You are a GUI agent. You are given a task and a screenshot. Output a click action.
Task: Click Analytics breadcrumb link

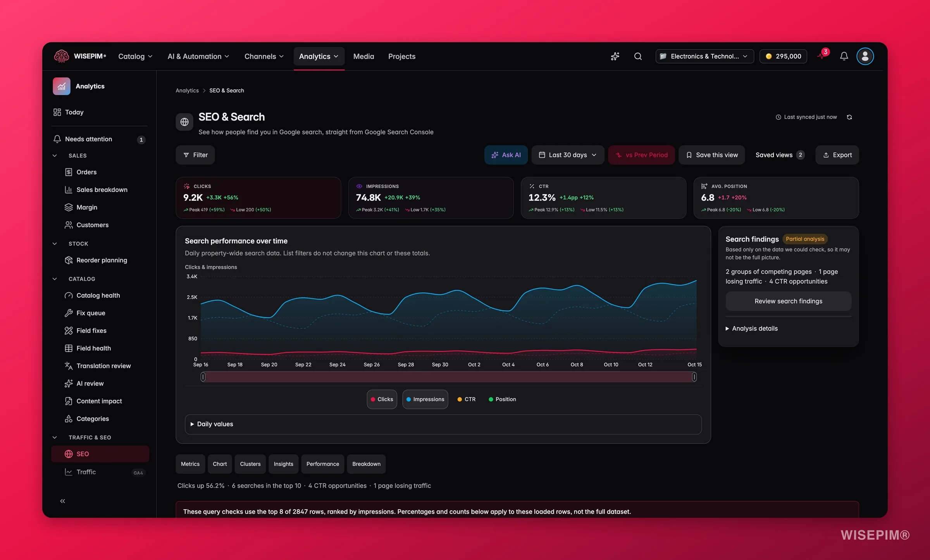[187, 91]
